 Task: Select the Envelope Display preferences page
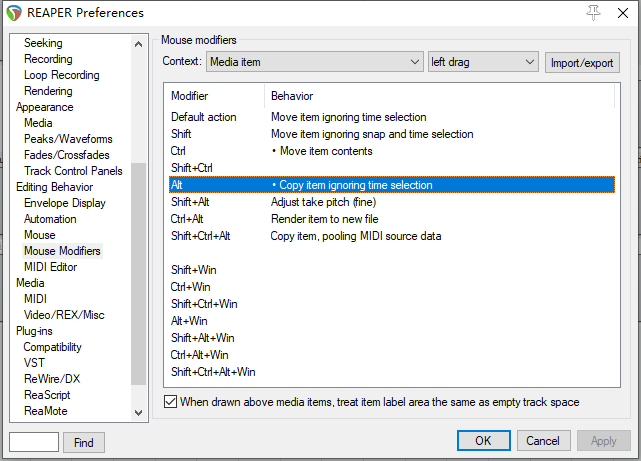64,203
